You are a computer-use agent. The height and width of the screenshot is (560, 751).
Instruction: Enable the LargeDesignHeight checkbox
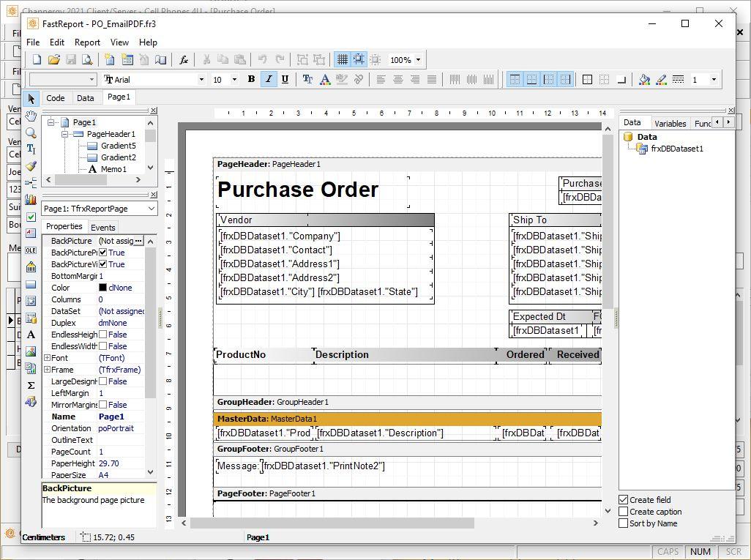coord(102,381)
